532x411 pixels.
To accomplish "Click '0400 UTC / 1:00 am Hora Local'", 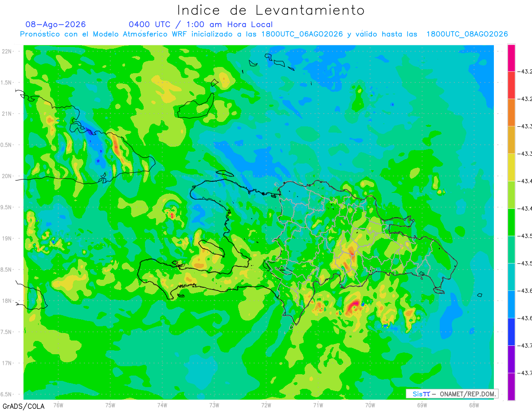I will tap(201, 24).
